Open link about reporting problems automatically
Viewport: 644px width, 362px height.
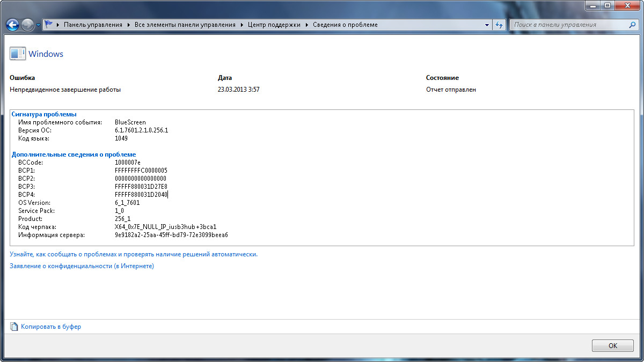(x=134, y=254)
